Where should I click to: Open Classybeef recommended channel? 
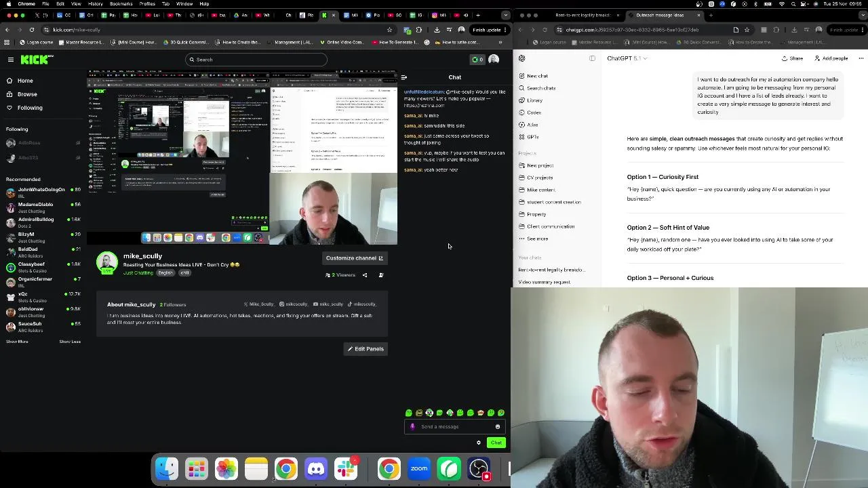tap(43, 267)
